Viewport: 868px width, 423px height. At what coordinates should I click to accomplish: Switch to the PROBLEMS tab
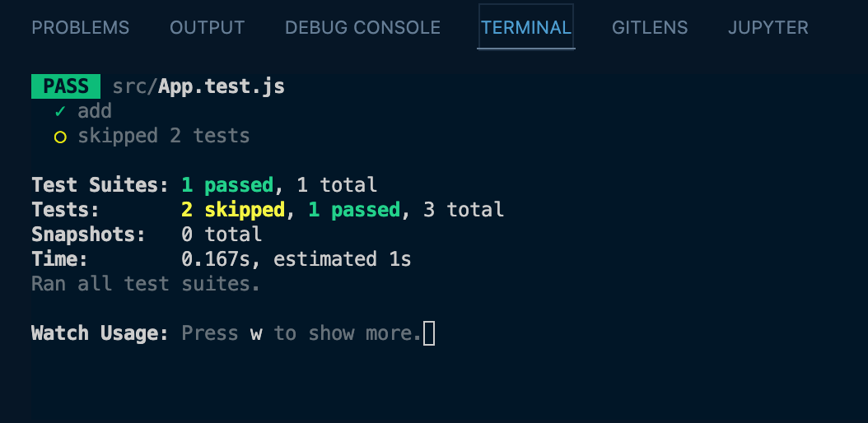click(x=81, y=28)
